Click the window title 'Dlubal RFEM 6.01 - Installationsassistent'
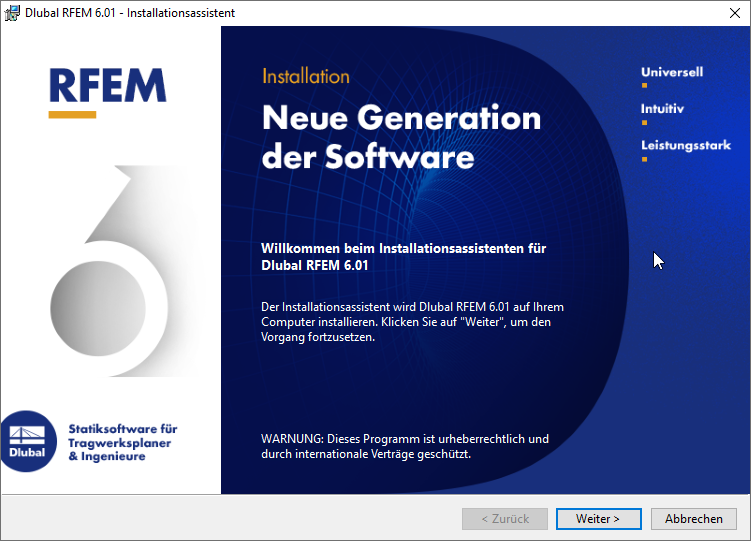 (x=130, y=13)
